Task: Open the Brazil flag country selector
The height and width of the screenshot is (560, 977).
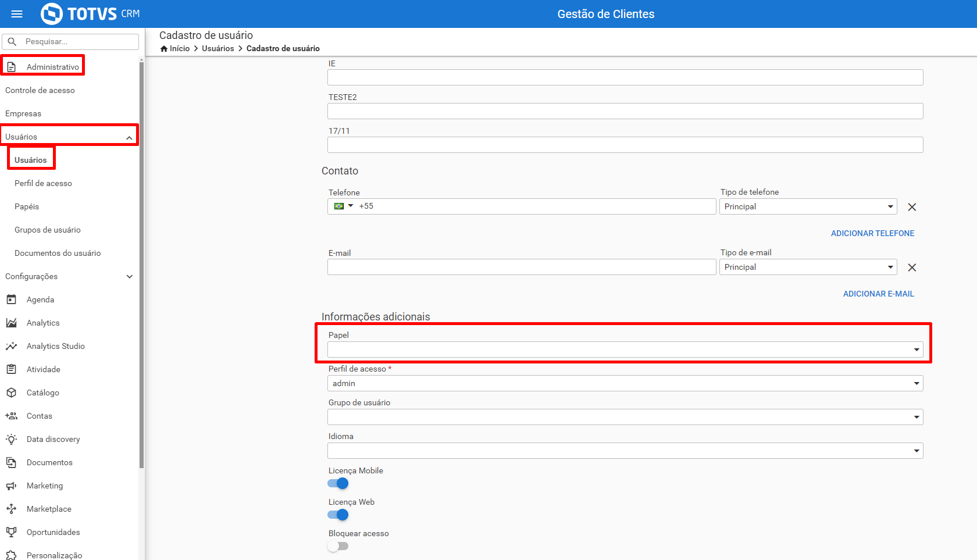Action: coord(344,206)
